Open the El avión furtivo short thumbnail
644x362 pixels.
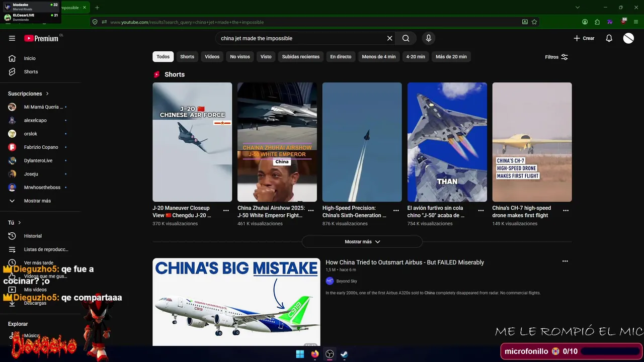(447, 142)
